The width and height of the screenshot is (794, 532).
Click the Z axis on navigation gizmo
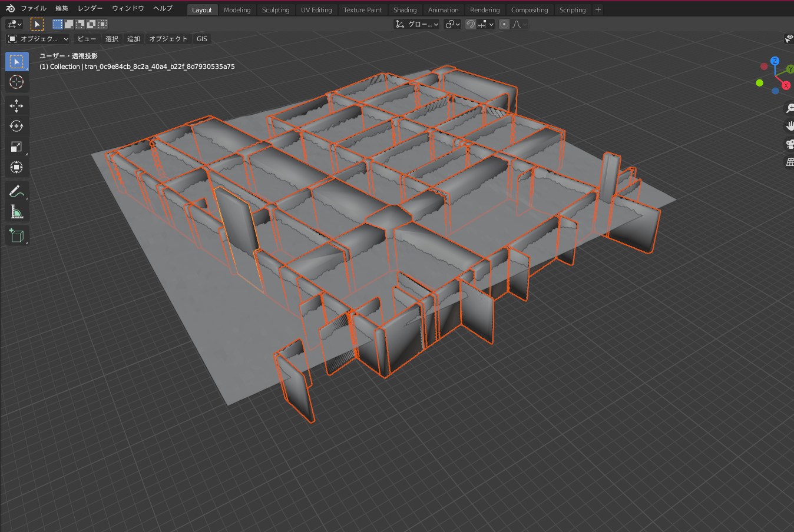click(775, 61)
